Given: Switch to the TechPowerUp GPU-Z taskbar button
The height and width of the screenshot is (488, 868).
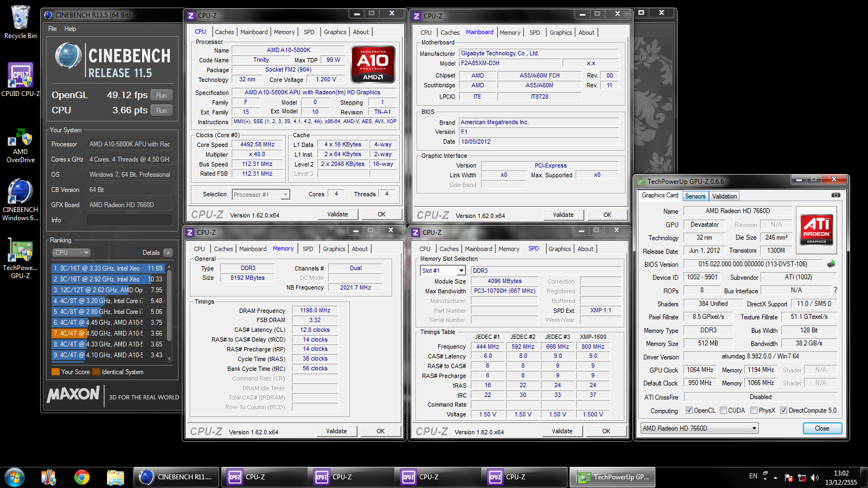Looking at the screenshot, I should pos(612,477).
